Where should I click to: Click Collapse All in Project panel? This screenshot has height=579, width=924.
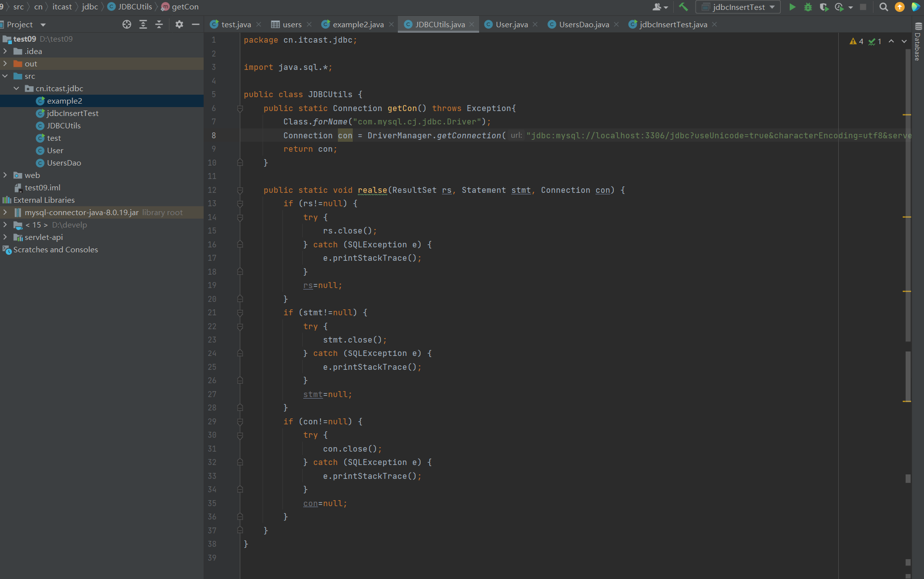(x=159, y=24)
